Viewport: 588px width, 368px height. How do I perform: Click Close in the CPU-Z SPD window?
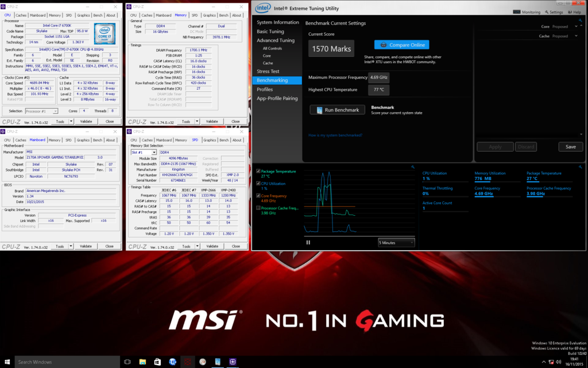[x=236, y=246]
